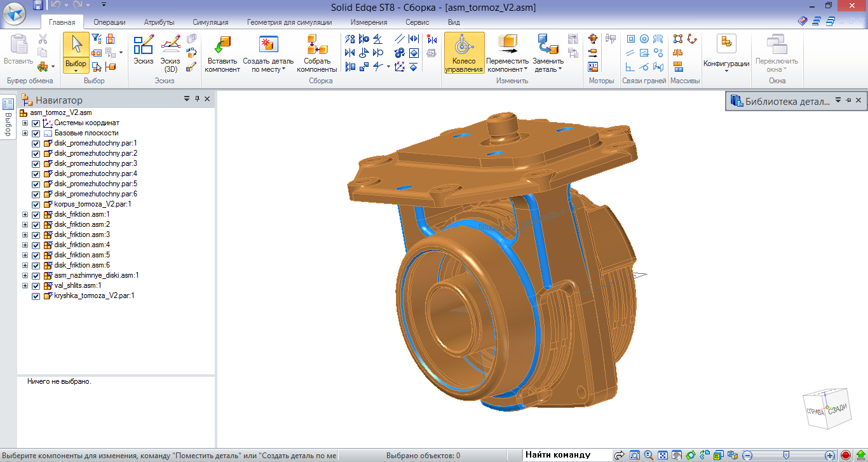Open Создать деталь по месту dropdown
The image size is (868, 462).
click(284, 70)
